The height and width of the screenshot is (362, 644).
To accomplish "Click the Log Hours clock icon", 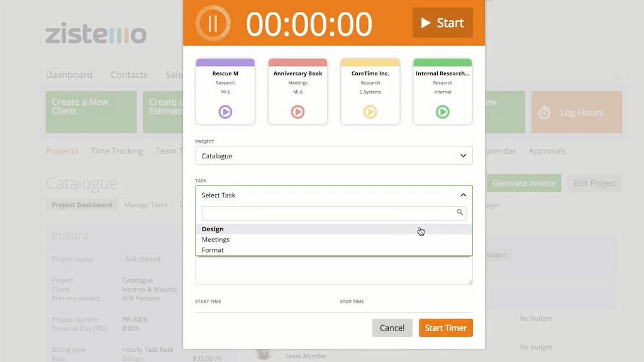I will click(544, 112).
